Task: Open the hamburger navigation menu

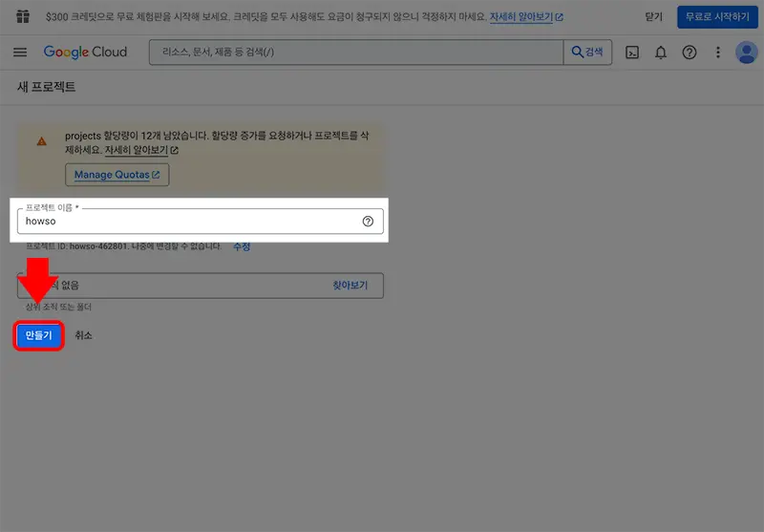Action: point(20,53)
